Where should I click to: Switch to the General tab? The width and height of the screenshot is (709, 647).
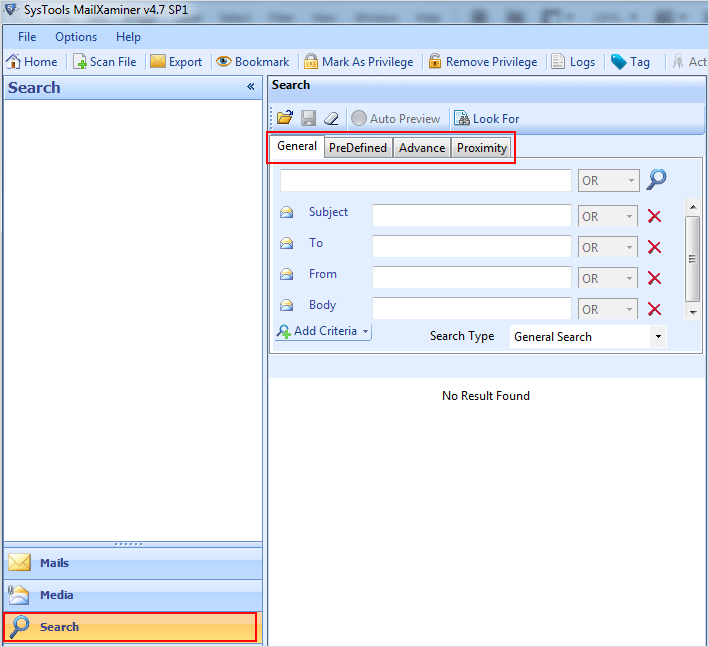[297, 146]
